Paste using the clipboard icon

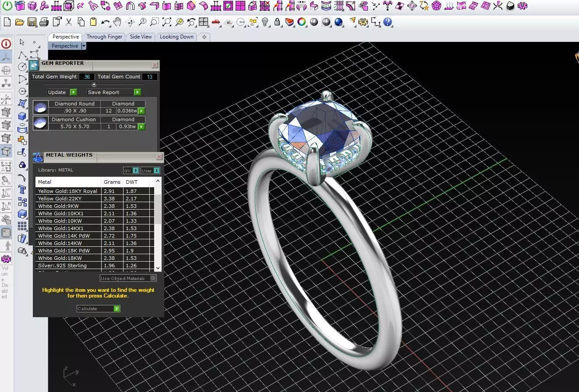point(93,22)
